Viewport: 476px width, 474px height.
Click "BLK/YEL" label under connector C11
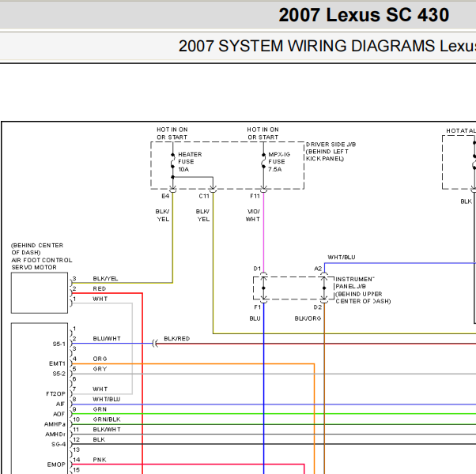[202, 215]
